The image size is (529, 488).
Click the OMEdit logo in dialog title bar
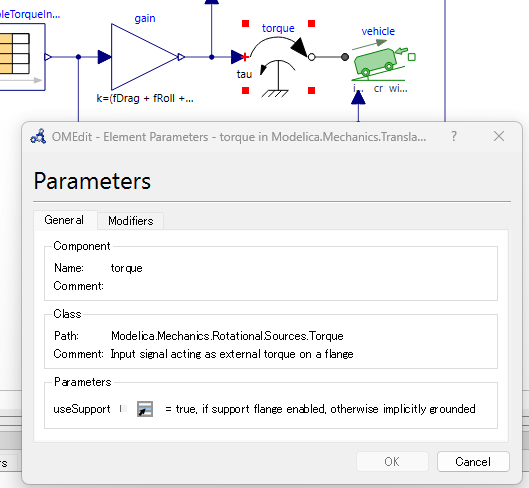pos(38,137)
